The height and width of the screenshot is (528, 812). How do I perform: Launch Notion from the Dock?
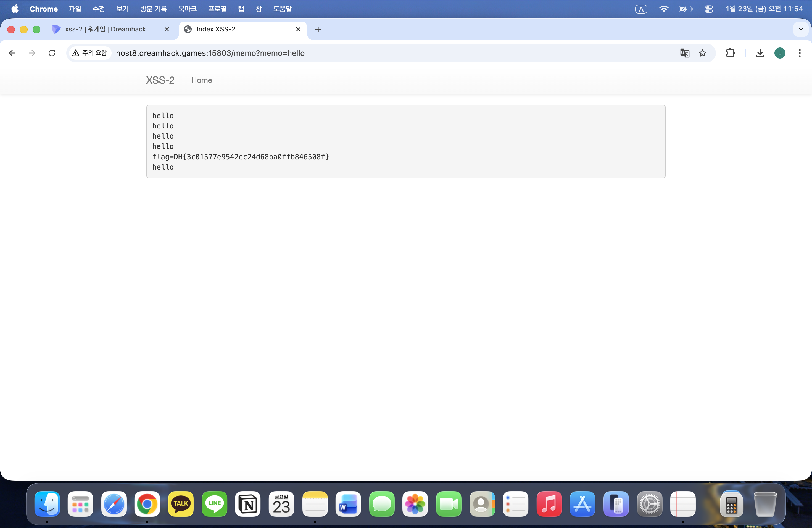pyautogui.click(x=248, y=504)
